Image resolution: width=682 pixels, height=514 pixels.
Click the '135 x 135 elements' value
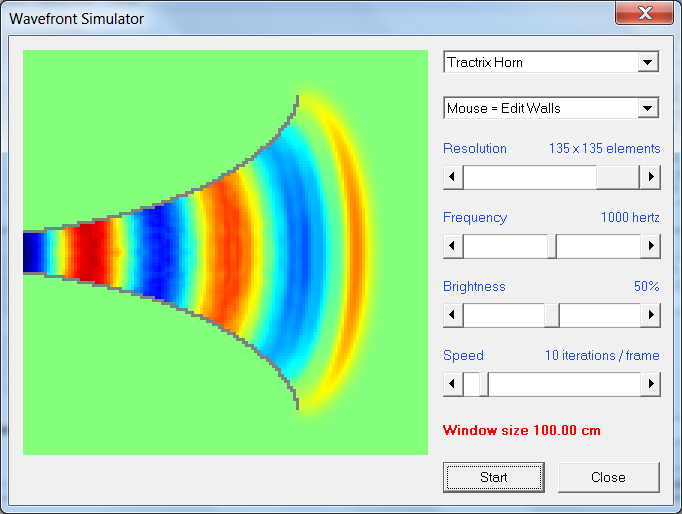(x=605, y=149)
